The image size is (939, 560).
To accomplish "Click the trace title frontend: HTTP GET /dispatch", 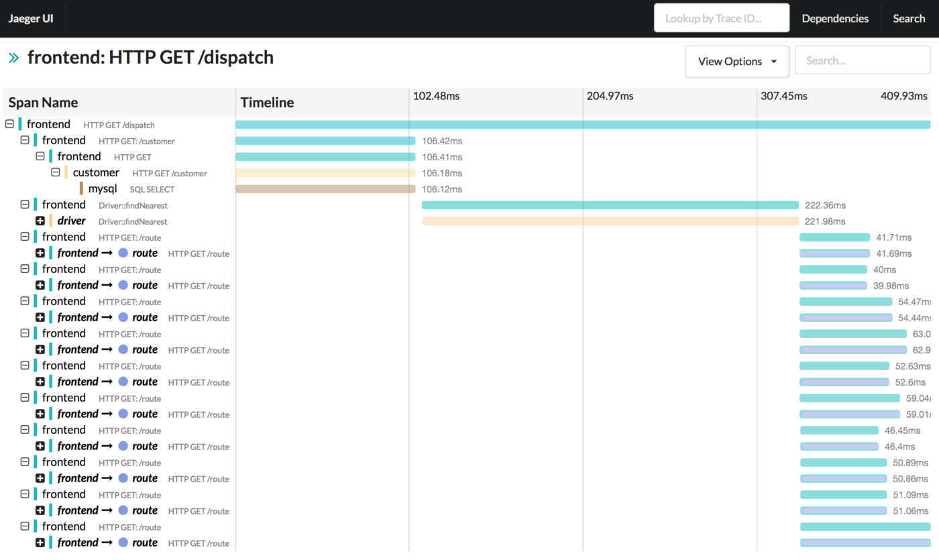I will coord(150,58).
